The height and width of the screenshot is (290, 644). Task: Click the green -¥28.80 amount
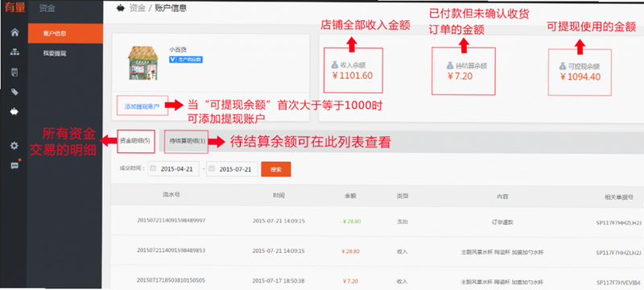pos(350,221)
